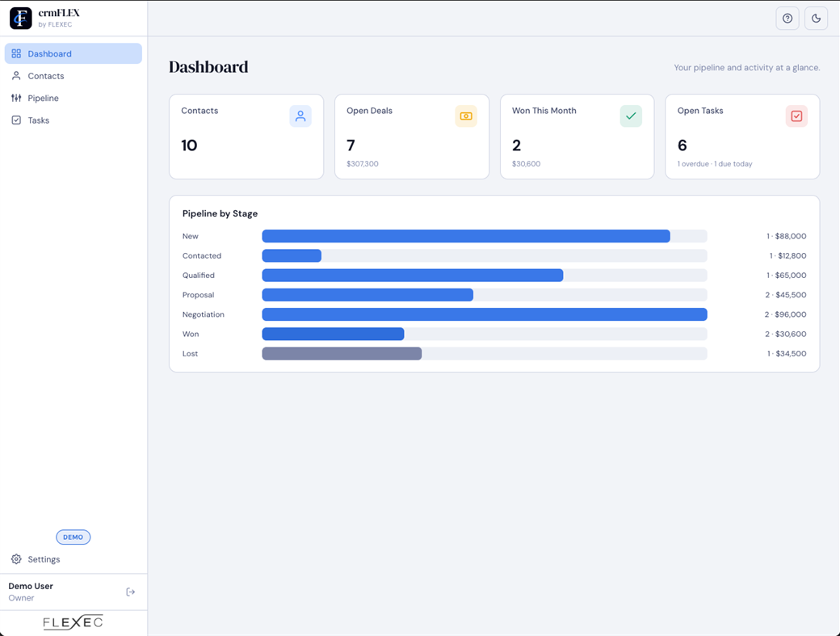Click the DEMO badge
The width and height of the screenshot is (840, 636).
(x=73, y=537)
